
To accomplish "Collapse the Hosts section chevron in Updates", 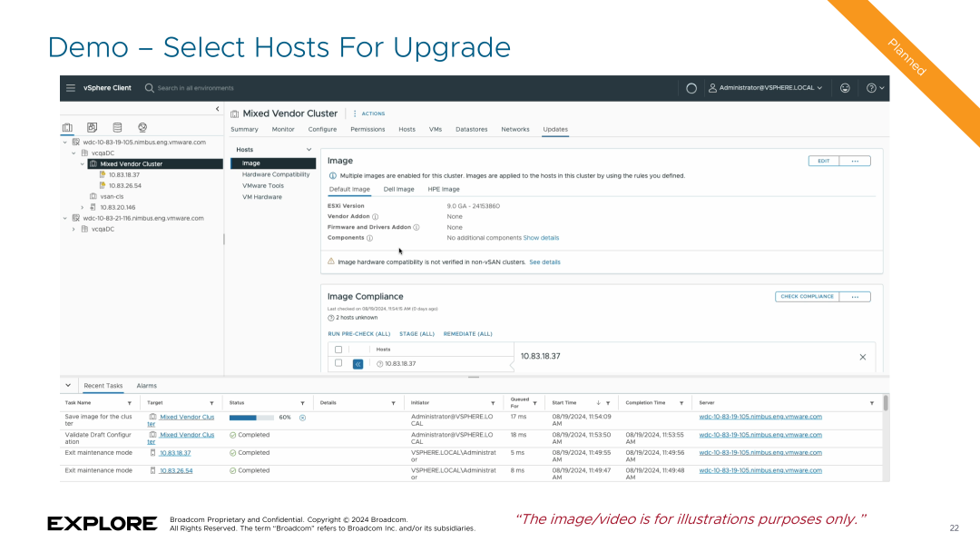I will point(309,150).
